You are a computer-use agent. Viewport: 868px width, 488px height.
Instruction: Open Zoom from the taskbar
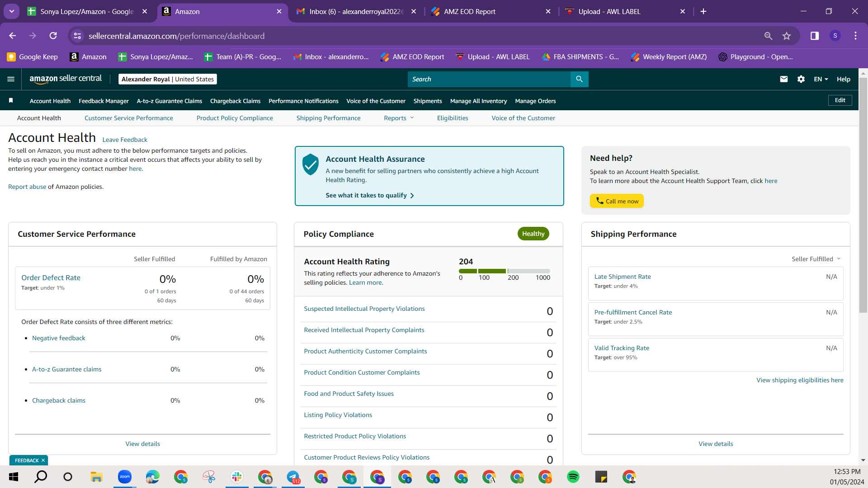click(x=124, y=477)
